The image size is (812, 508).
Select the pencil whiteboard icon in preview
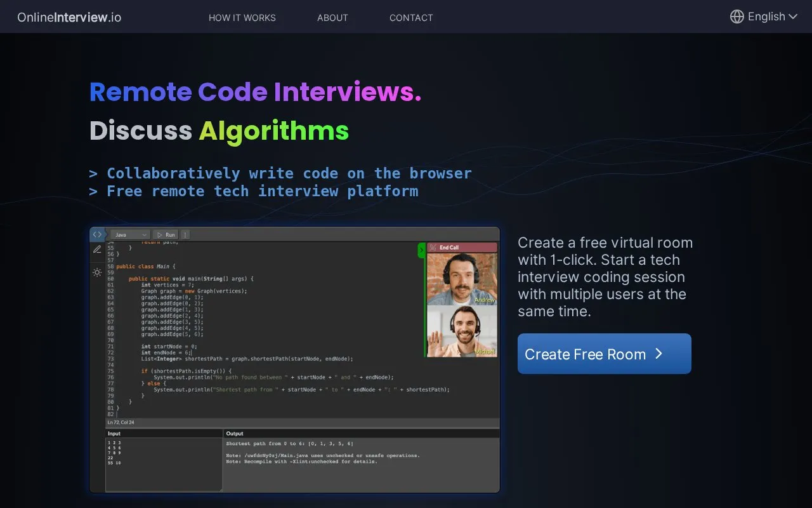pyautogui.click(x=97, y=250)
